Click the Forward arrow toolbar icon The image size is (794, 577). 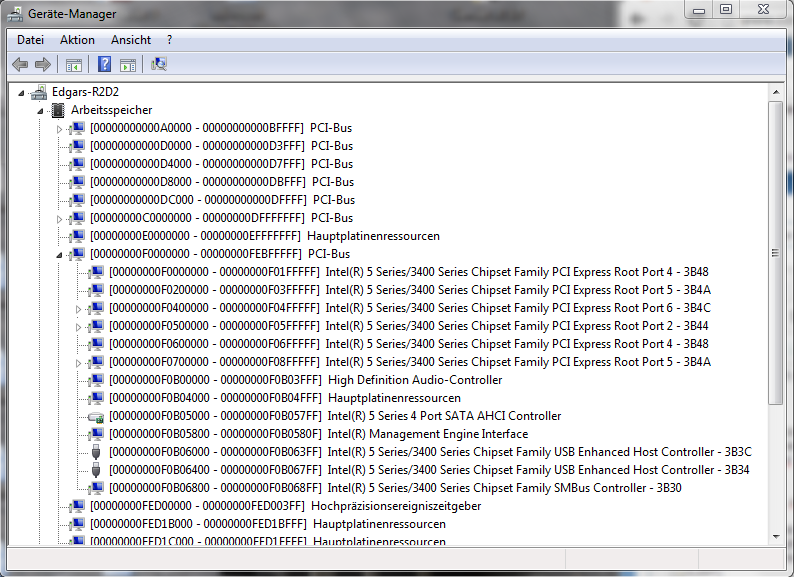point(43,64)
